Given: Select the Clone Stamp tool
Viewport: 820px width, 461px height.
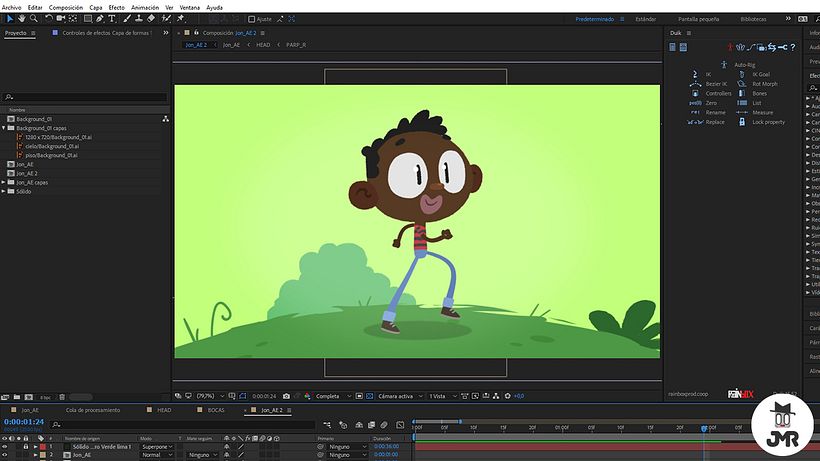Looking at the screenshot, I should pos(139,19).
